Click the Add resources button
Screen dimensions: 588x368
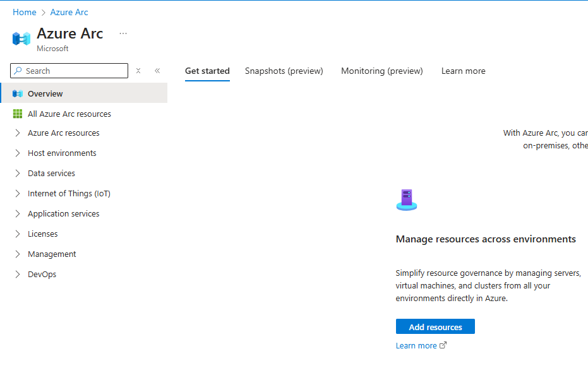point(435,327)
